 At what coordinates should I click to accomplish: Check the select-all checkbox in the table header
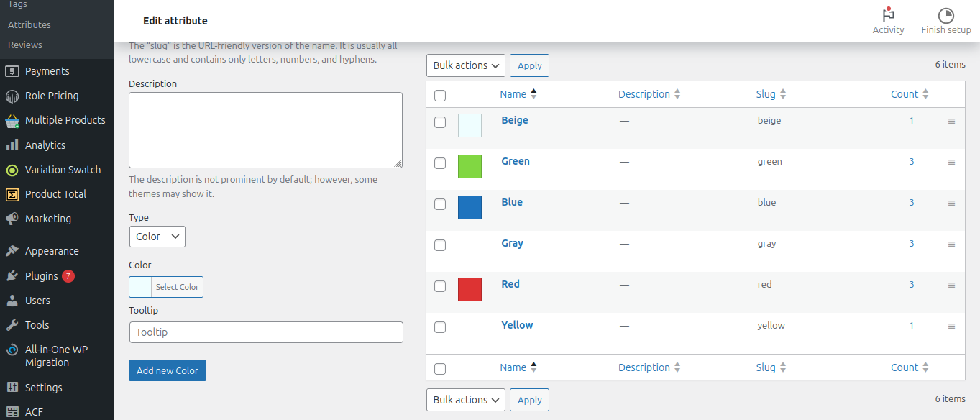(x=440, y=94)
